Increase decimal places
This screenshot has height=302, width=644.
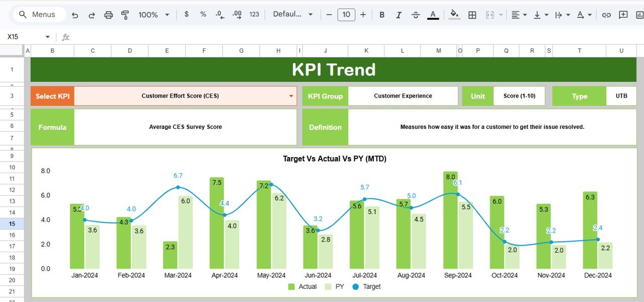pos(236,15)
